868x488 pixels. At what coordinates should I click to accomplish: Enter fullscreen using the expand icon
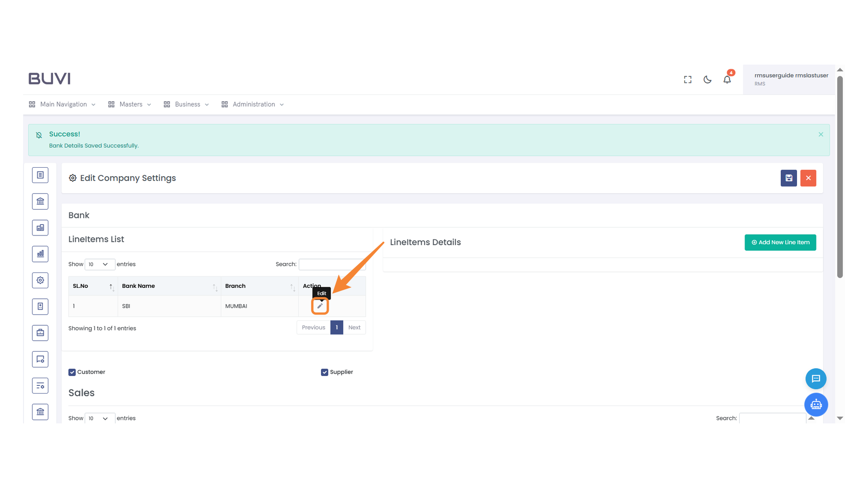688,80
